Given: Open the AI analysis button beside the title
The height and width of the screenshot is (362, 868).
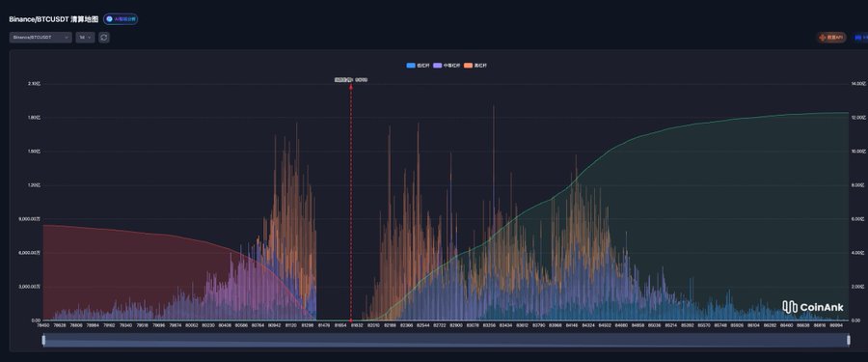Looking at the screenshot, I should [x=121, y=19].
